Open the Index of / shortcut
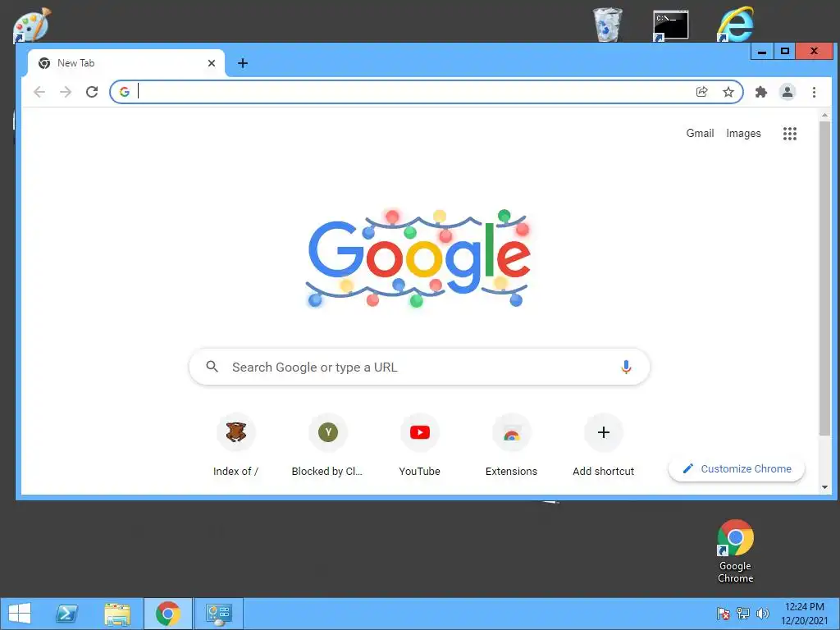840x630 pixels. click(235, 445)
